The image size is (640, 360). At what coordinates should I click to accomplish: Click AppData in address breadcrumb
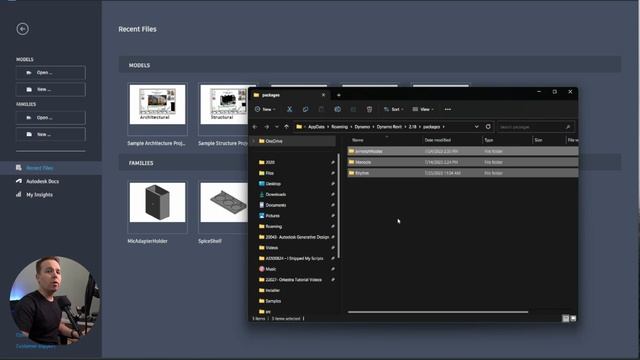(316, 127)
